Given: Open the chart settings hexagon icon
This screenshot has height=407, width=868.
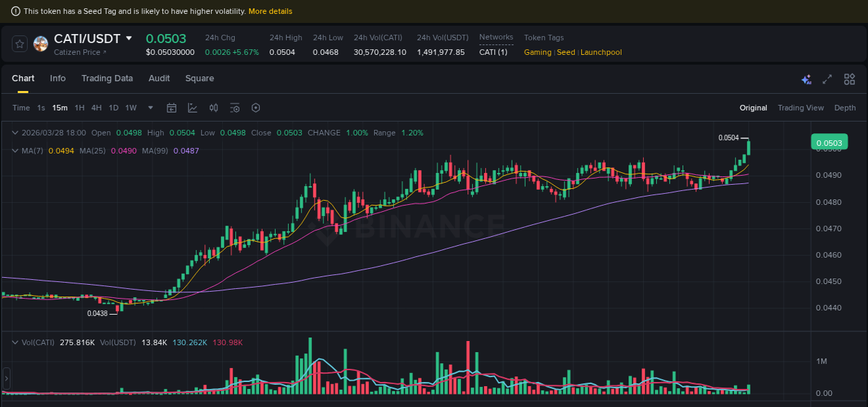Looking at the screenshot, I should point(256,108).
